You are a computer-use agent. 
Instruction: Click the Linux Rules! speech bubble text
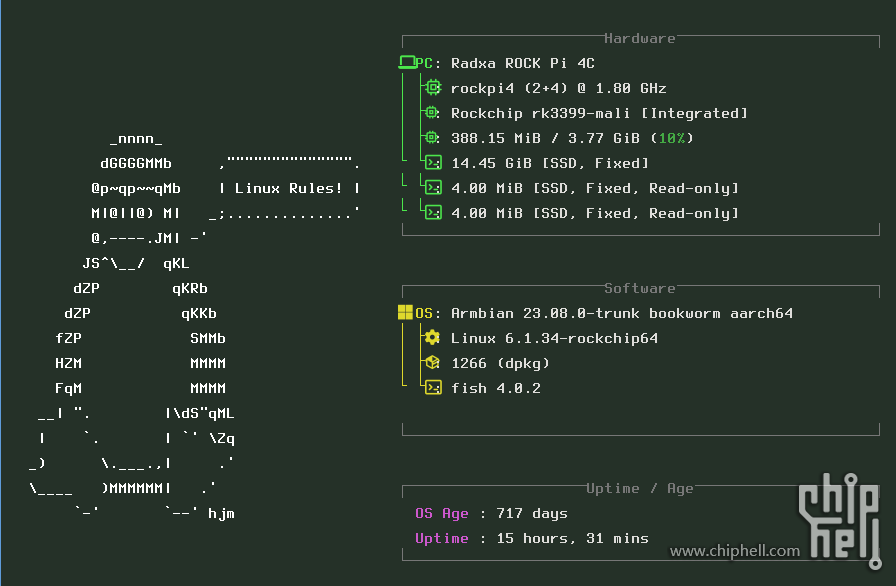click(x=289, y=188)
